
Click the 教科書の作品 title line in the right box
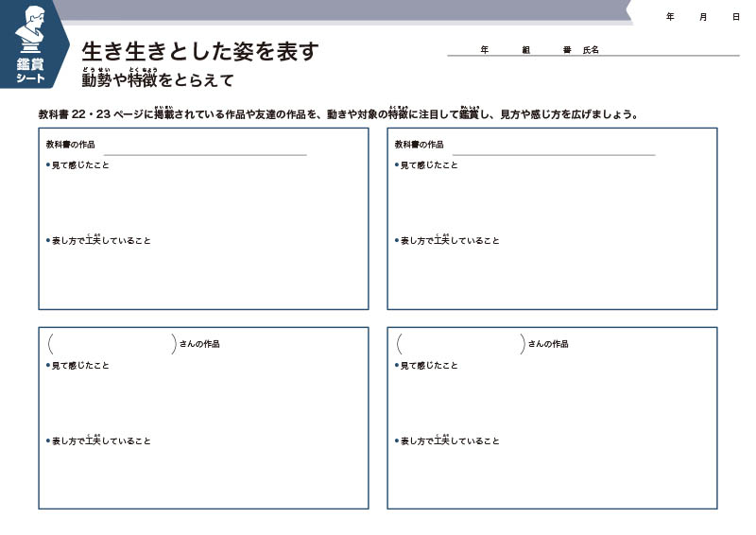(554, 147)
